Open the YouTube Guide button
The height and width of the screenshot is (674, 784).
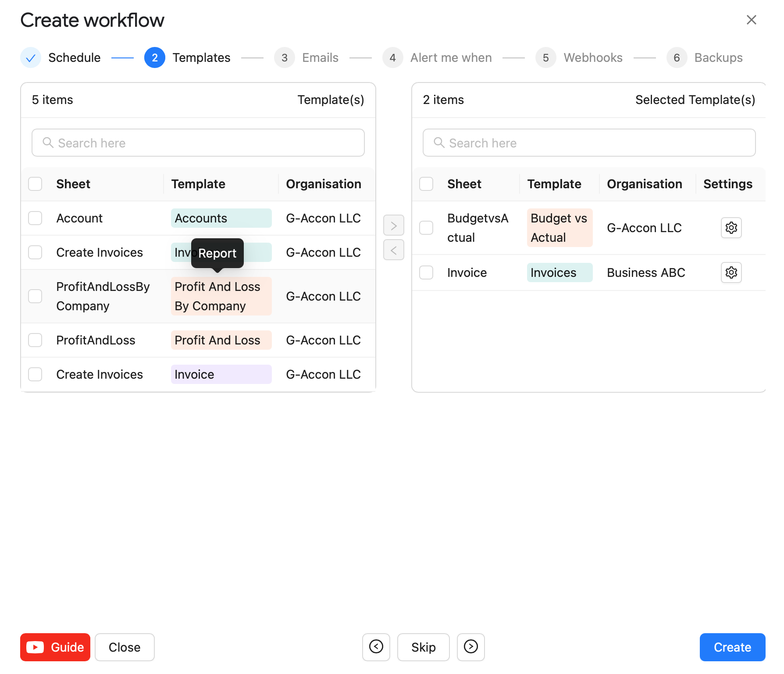point(55,647)
